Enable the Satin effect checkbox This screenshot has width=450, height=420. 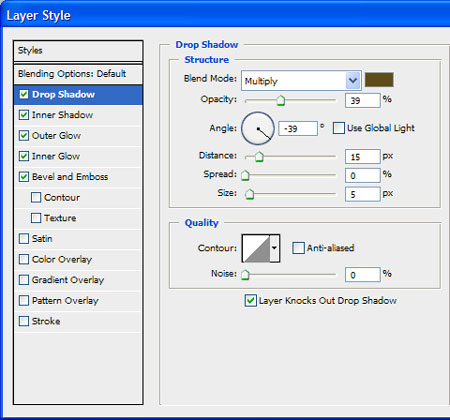24,239
